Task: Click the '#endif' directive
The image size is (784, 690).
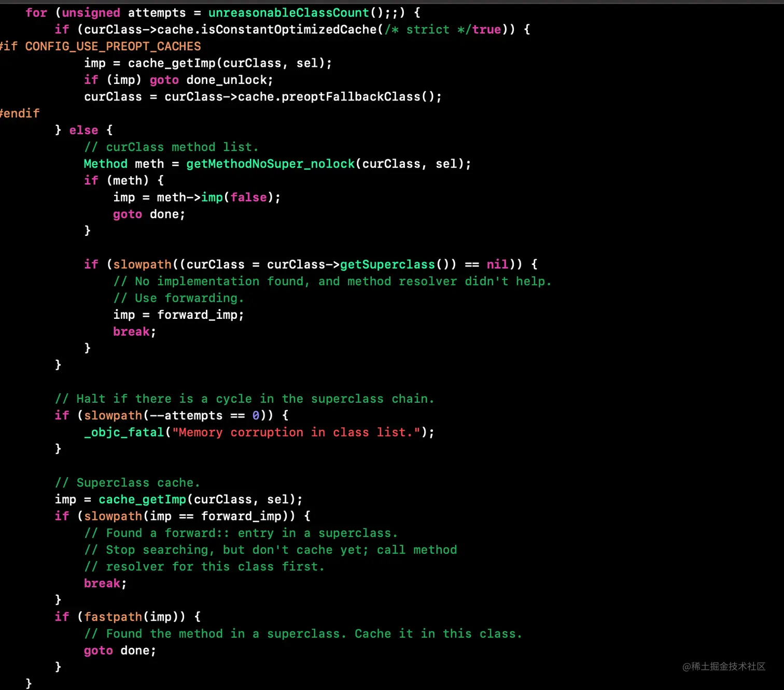Action: [20, 114]
